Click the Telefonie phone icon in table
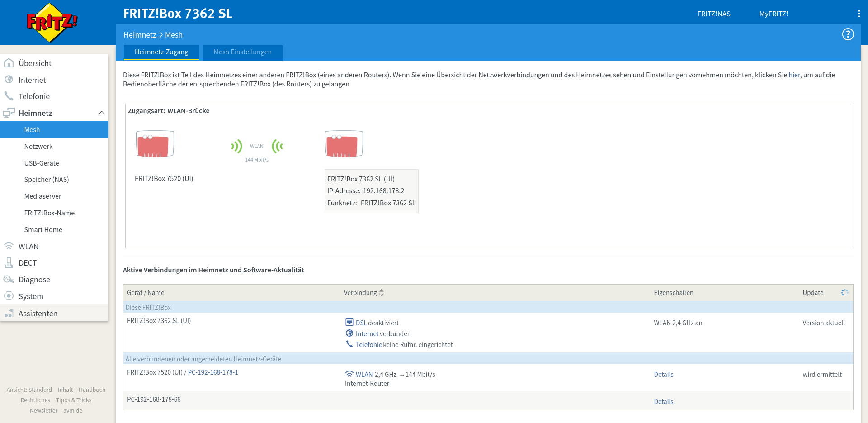This screenshot has width=868, height=423. 349,344
